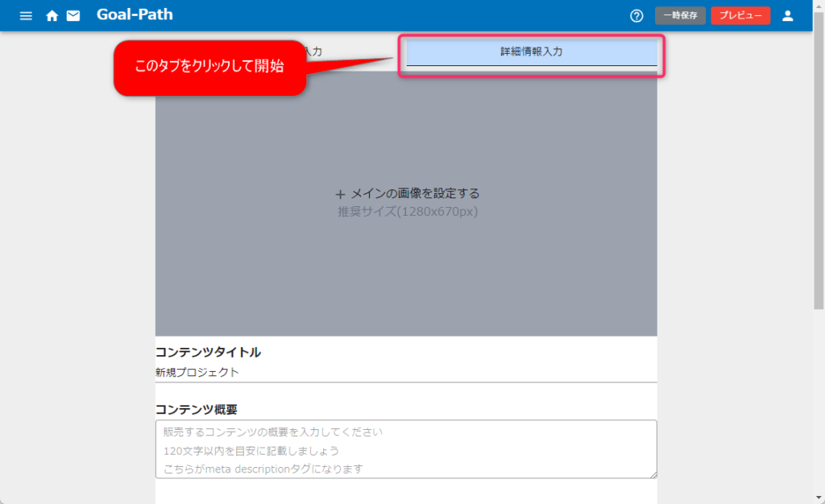
Task: Click the プレビュー button
Action: point(740,15)
